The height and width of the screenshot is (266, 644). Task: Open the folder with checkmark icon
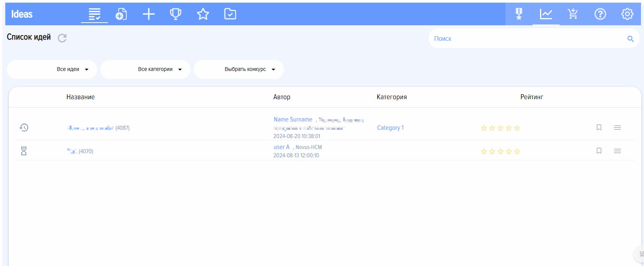(x=230, y=14)
